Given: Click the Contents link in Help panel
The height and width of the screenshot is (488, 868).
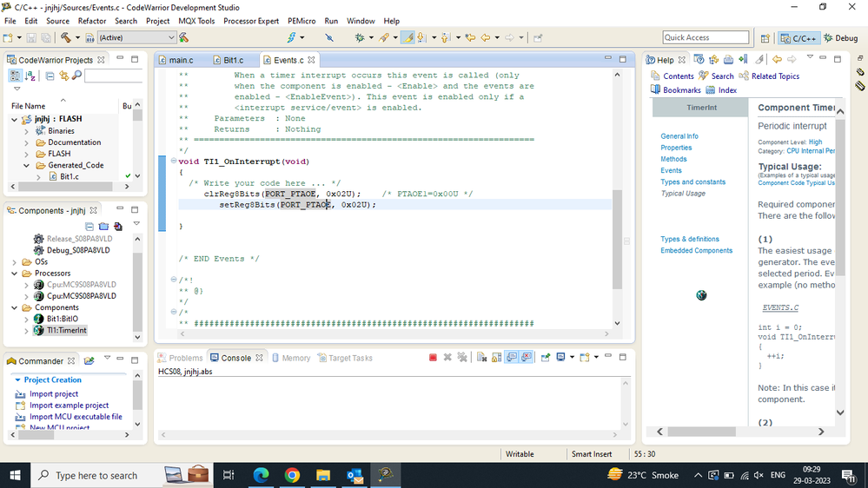Looking at the screenshot, I should tap(678, 76).
